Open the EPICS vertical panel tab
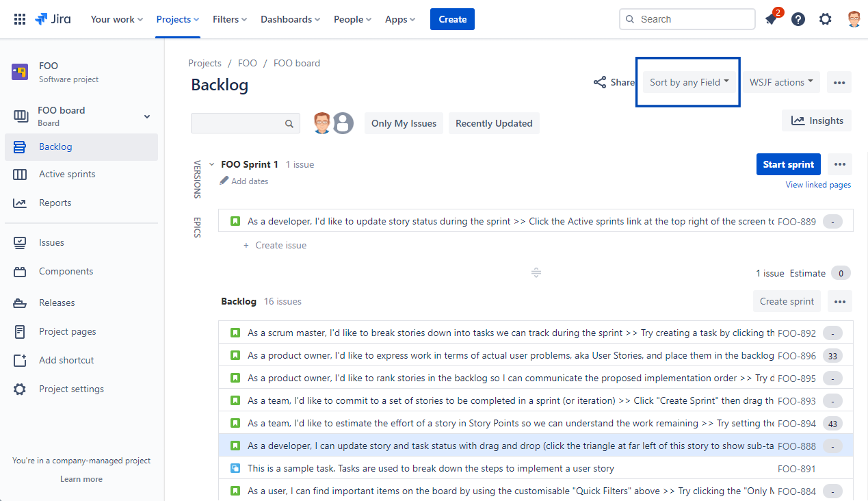The width and height of the screenshot is (868, 501). (197, 227)
